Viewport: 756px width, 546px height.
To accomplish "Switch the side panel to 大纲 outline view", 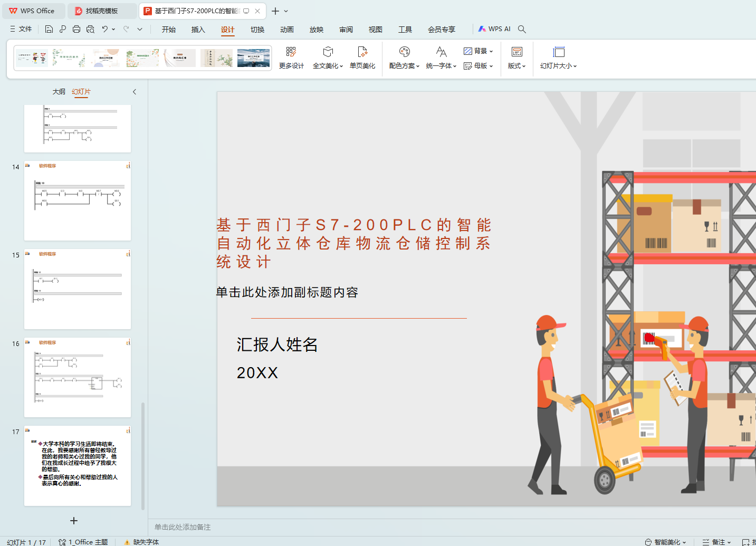I will point(59,92).
